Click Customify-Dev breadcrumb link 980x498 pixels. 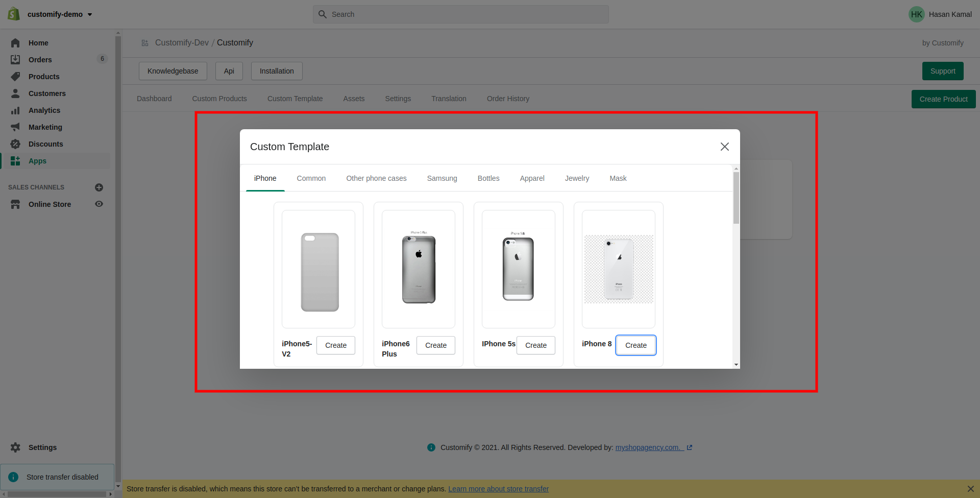(182, 43)
